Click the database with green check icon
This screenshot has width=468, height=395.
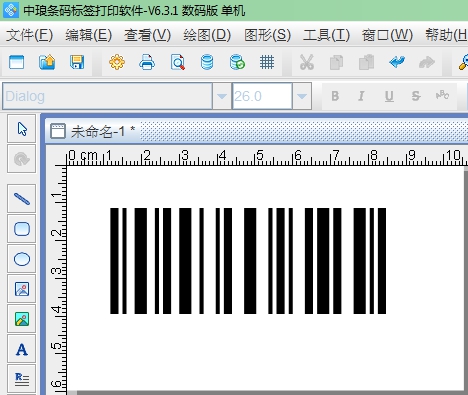click(237, 62)
